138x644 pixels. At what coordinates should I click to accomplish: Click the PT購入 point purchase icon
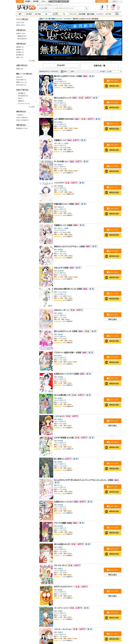[x=113, y=7]
